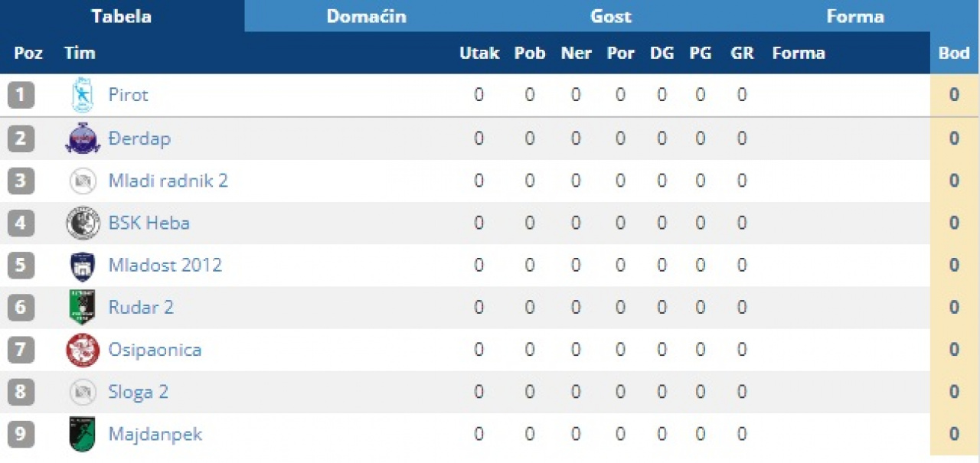
Task: Click the Osipaonica red round logo
Action: (83, 351)
